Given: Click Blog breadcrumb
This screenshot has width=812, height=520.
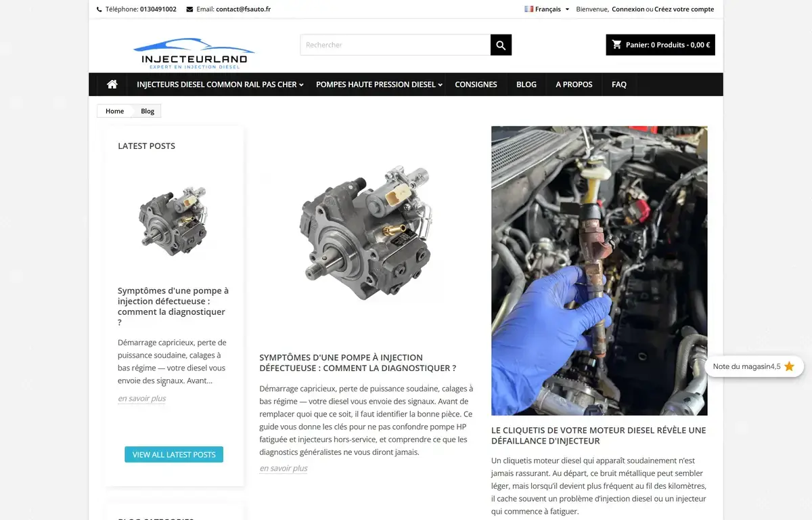Looking at the screenshot, I should point(148,111).
